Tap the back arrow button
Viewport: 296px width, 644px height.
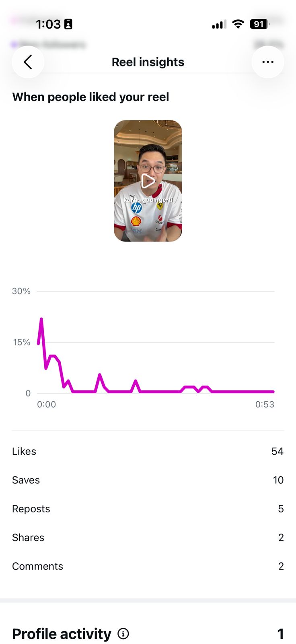coord(28,62)
